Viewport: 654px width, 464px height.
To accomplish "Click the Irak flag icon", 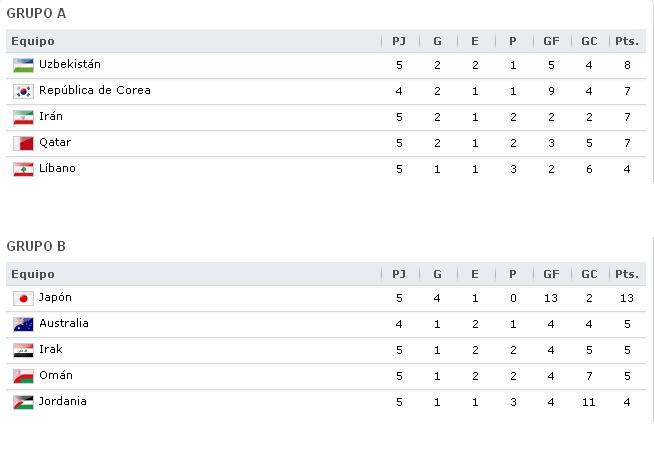I will pyautogui.click(x=23, y=351).
